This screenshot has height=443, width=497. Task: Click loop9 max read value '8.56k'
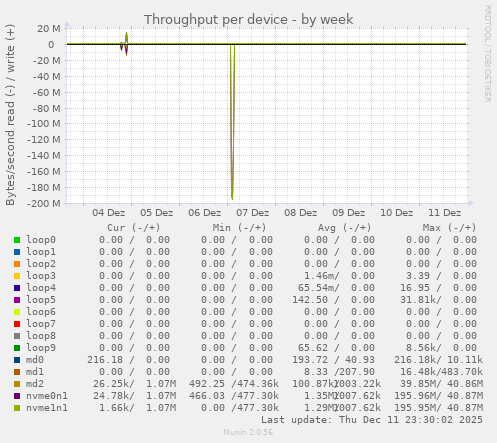pyautogui.click(x=421, y=348)
